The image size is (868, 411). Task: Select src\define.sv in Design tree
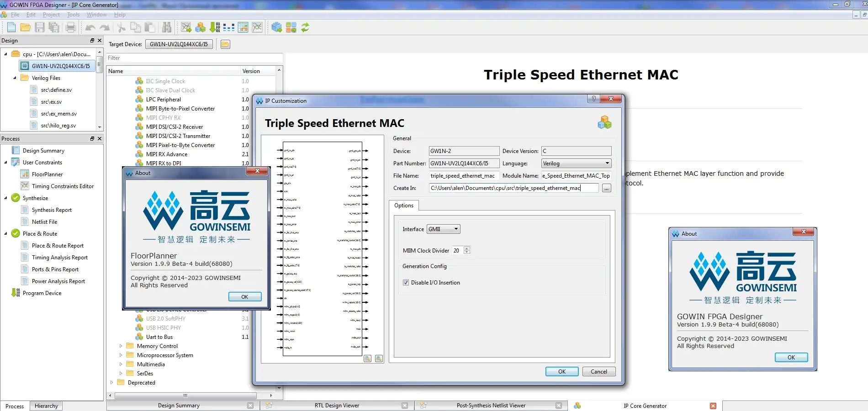tap(56, 90)
